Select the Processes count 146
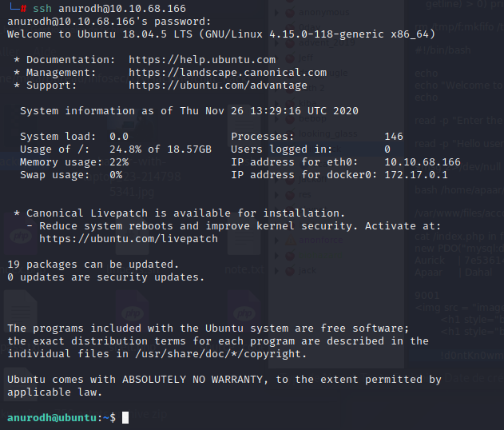The width and height of the screenshot is (504, 430). pyautogui.click(x=394, y=137)
